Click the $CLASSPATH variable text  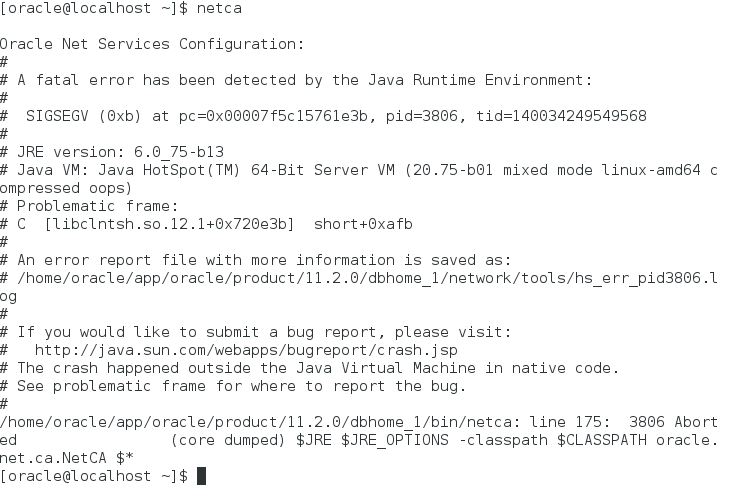601,440
